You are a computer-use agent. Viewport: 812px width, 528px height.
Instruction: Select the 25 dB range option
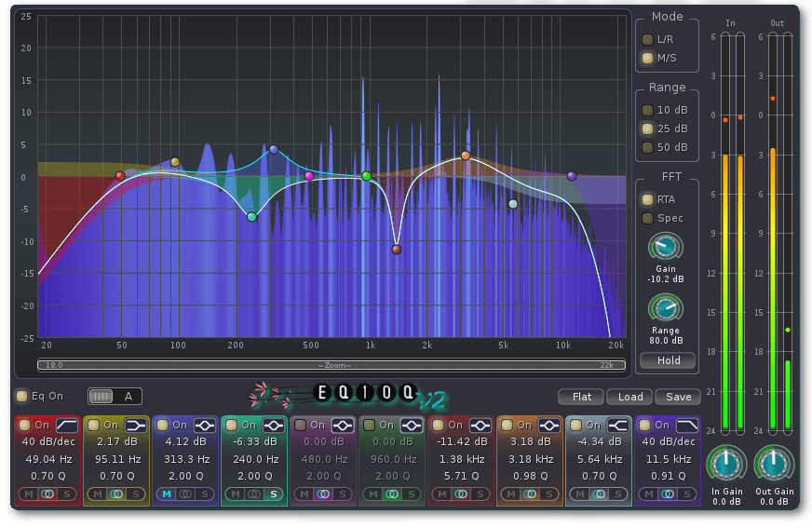[x=647, y=129]
